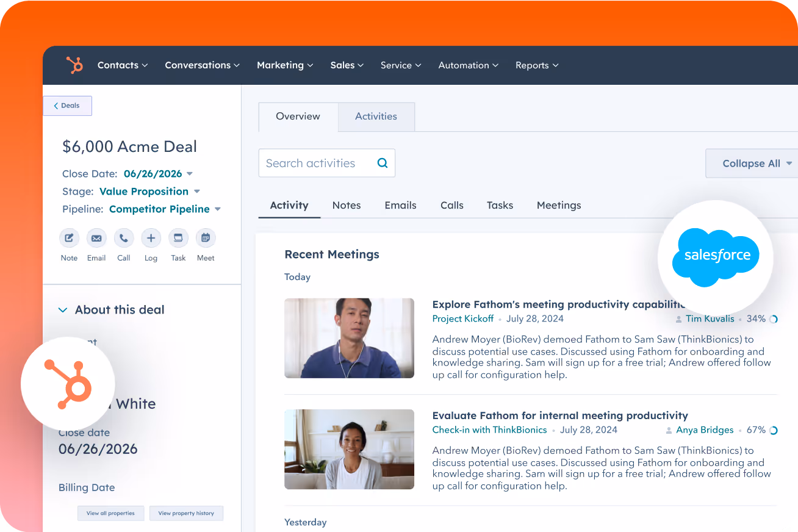Screen dimensions: 798x532
Task: Open the Marketing menu
Action: [x=285, y=65]
